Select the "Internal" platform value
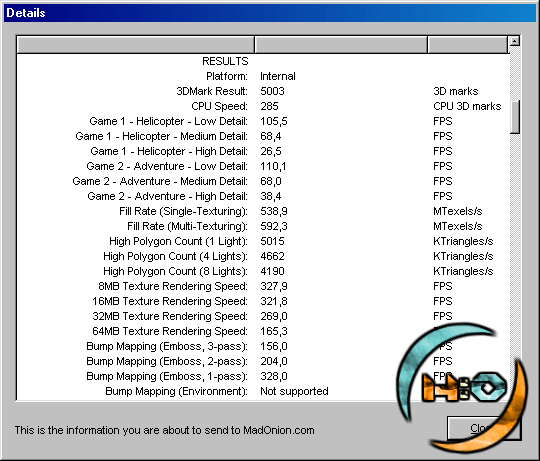 278,76
